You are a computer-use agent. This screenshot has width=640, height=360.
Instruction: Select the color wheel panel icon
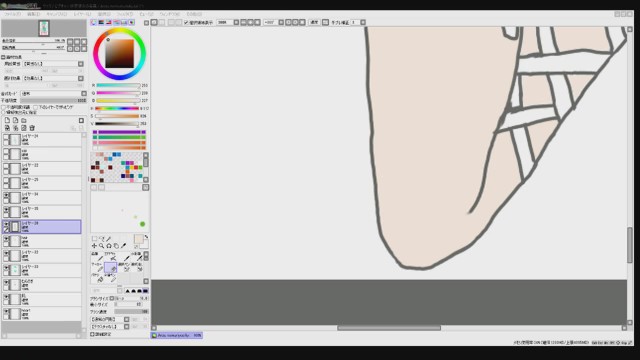point(93,22)
